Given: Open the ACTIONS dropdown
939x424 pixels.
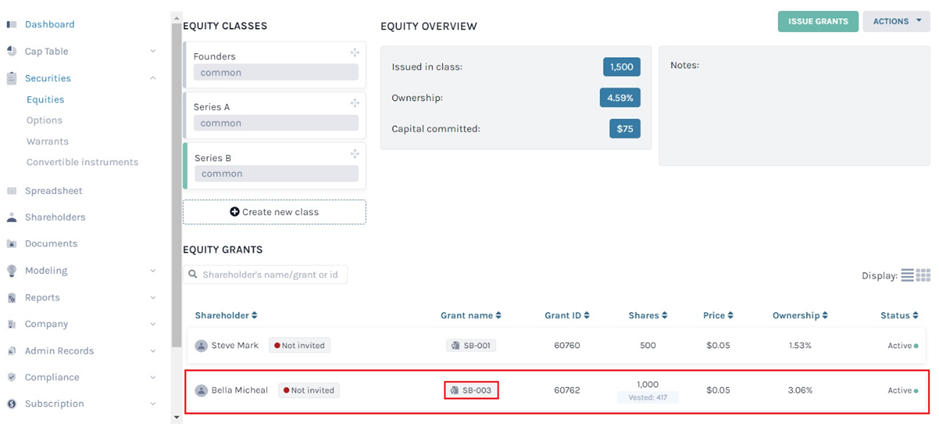Looking at the screenshot, I should pos(896,22).
